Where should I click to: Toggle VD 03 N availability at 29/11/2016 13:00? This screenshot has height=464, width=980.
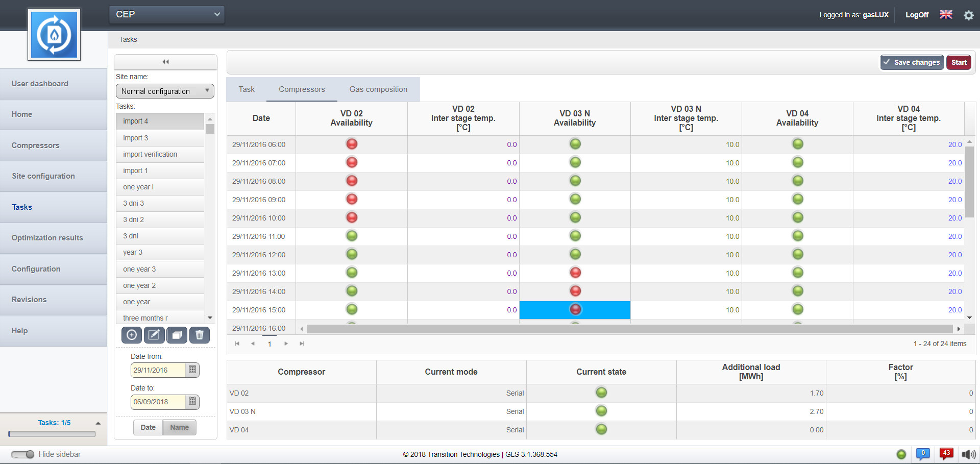(x=575, y=273)
